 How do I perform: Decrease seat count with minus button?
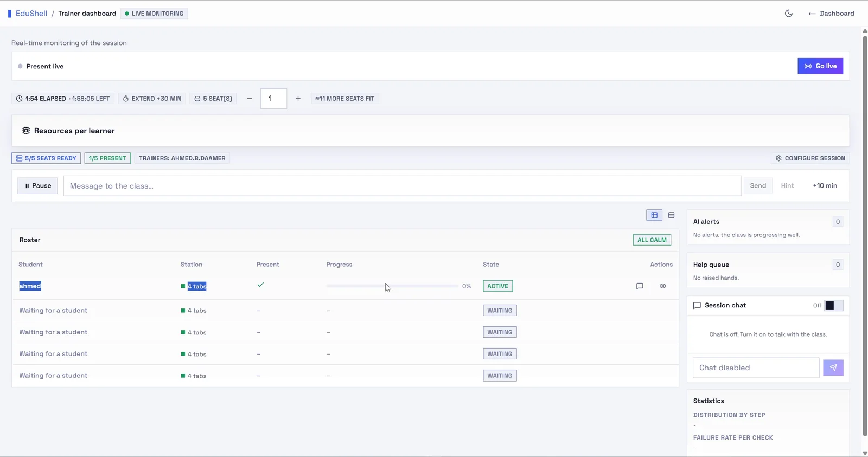250,99
